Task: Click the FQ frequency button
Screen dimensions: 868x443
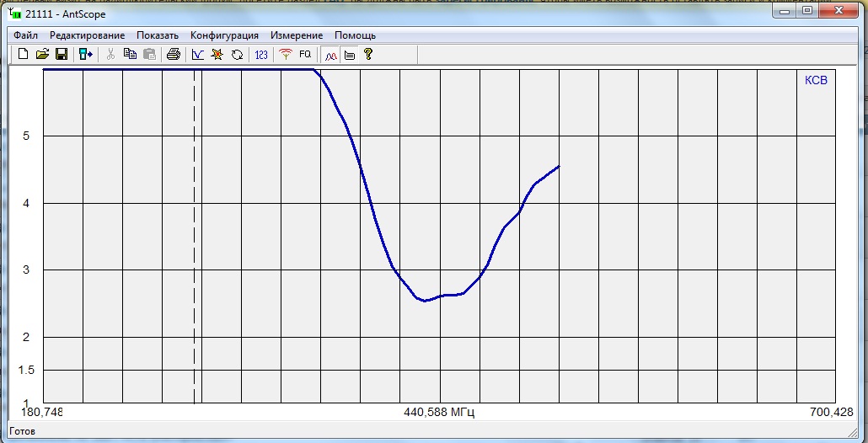Action: pos(305,54)
